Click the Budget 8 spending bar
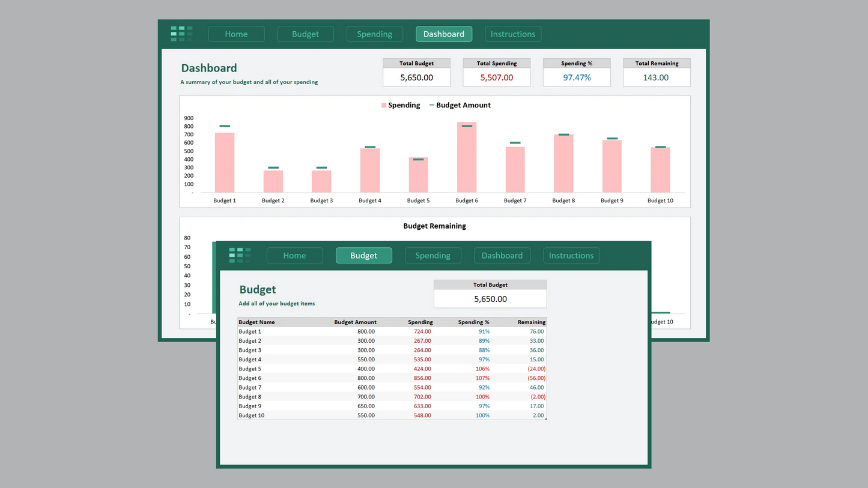 point(563,164)
